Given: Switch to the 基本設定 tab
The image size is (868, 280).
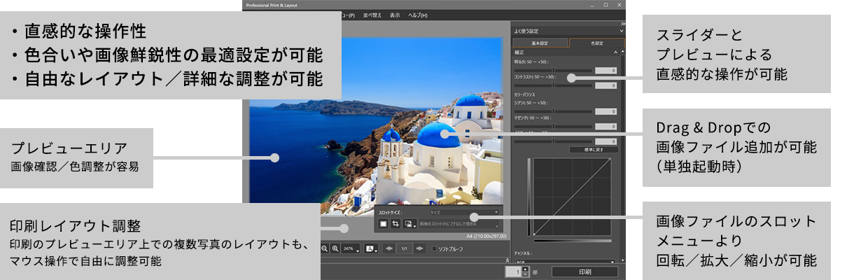Looking at the screenshot, I should [540, 43].
